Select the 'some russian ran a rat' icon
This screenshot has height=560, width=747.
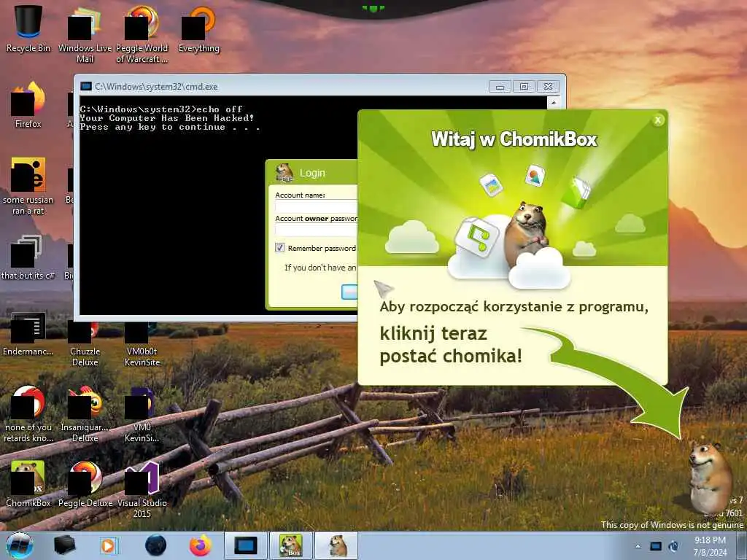28,186
